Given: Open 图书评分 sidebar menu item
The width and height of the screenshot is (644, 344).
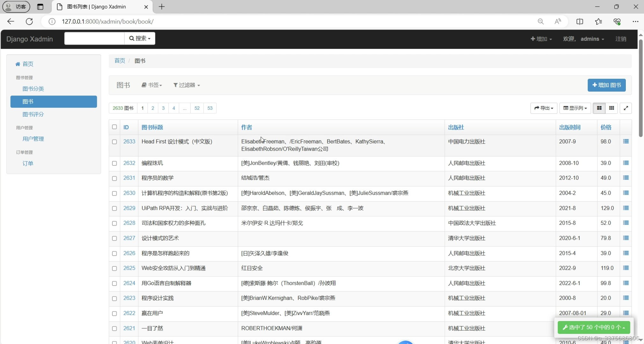Looking at the screenshot, I should (x=33, y=114).
